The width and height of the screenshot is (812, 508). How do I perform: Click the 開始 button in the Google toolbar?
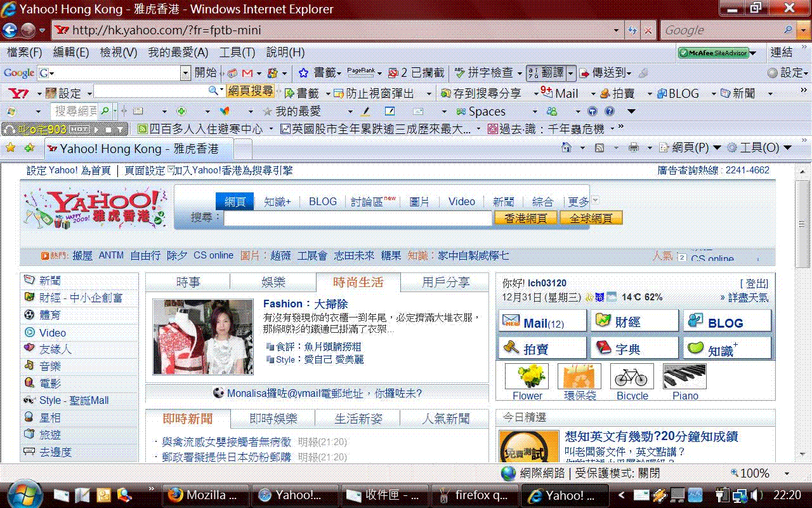point(205,73)
